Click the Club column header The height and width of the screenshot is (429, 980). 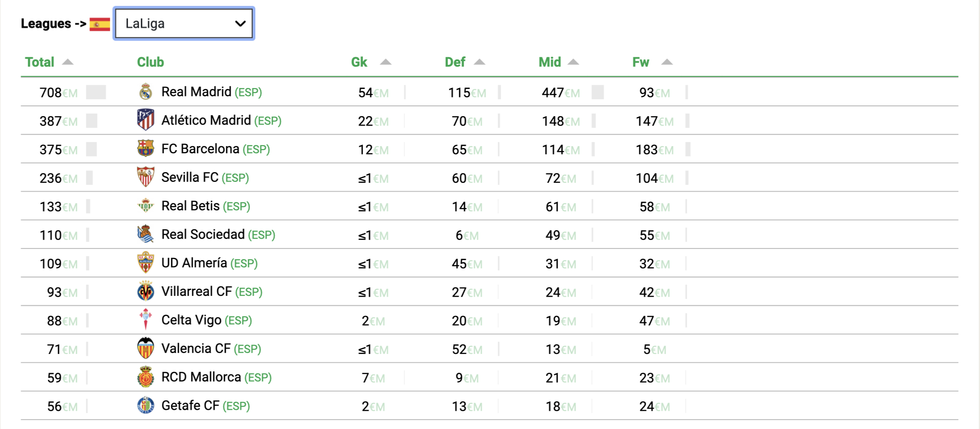coord(150,62)
